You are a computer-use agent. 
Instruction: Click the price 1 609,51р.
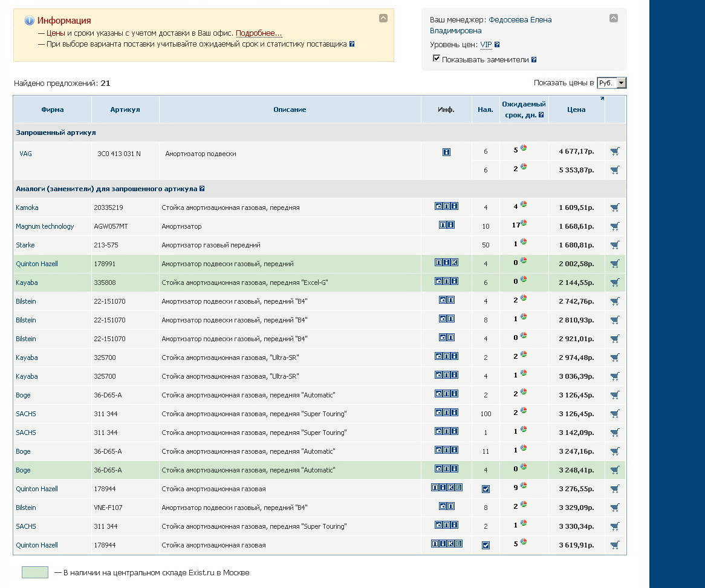(x=576, y=207)
